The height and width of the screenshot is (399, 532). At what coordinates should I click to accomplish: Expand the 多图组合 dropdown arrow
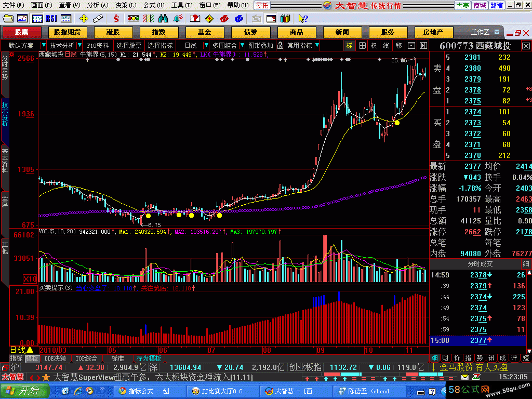click(242, 45)
